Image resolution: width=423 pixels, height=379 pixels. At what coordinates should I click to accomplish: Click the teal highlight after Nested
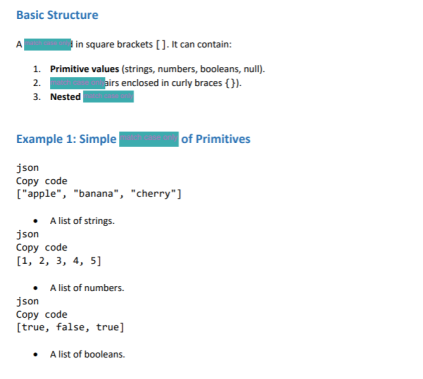click(x=108, y=97)
